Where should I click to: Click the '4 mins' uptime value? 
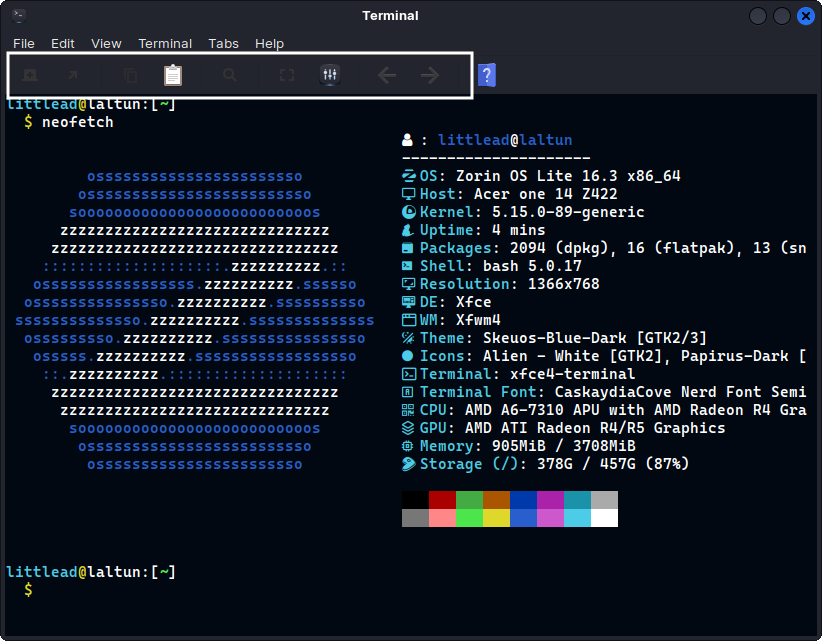pyautogui.click(x=518, y=230)
